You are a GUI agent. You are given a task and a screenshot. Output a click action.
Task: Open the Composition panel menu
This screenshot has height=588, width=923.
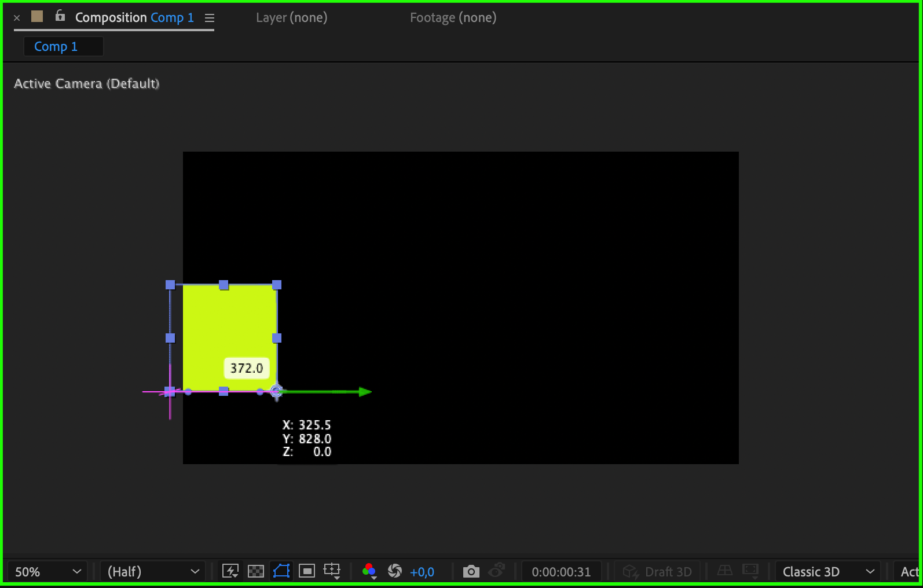click(x=210, y=18)
